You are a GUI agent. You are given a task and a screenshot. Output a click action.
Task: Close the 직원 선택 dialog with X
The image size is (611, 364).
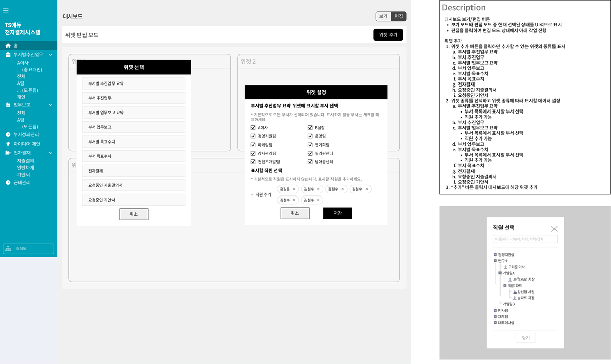pos(554,229)
